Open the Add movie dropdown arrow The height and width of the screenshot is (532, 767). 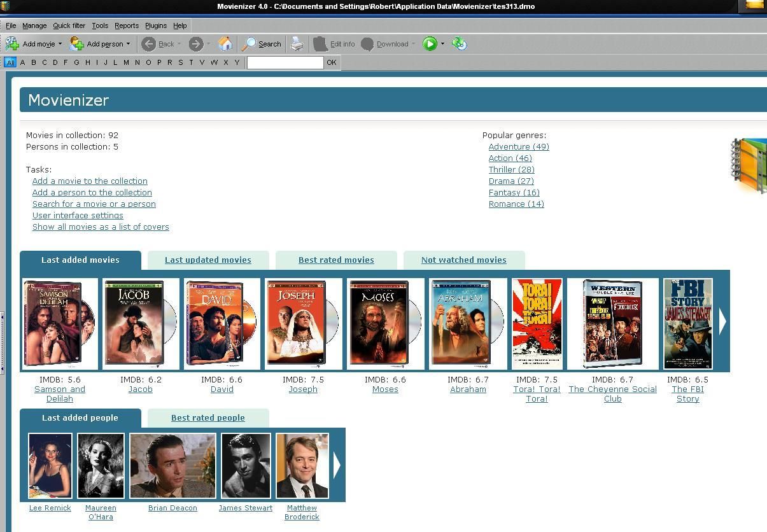click(x=60, y=44)
